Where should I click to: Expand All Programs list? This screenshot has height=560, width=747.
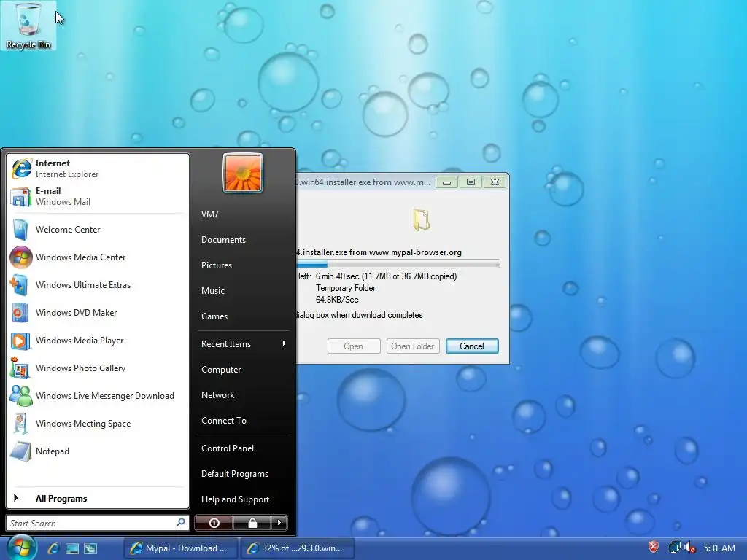98,499
